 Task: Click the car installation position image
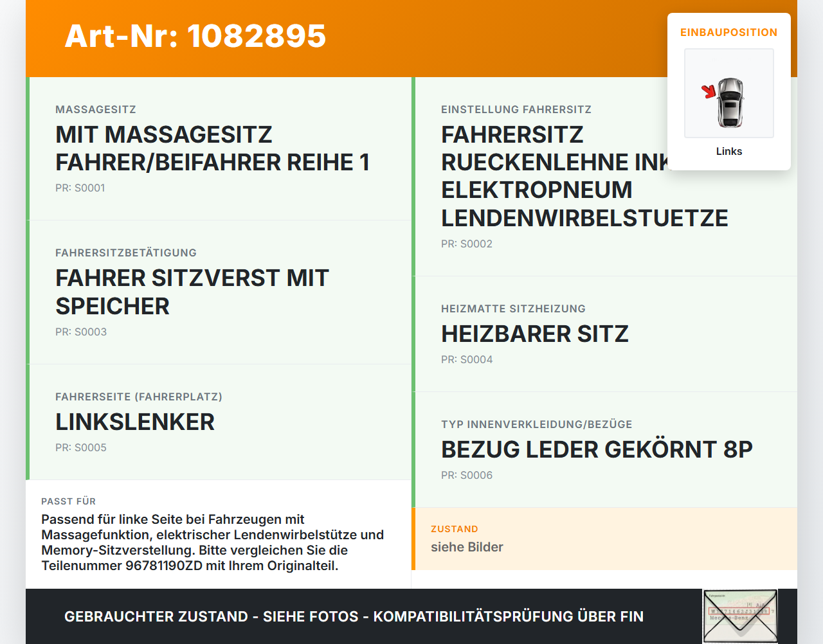pos(729,93)
